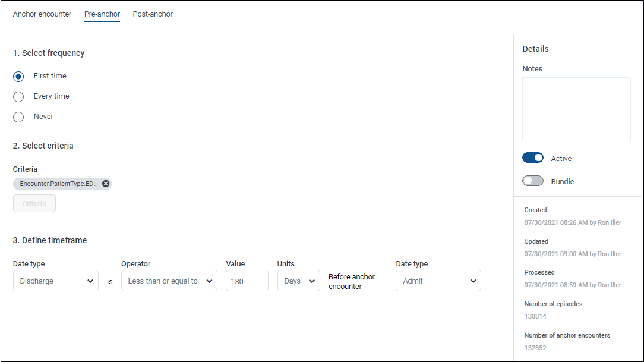Choose the Never frequency radio button
The height and width of the screenshot is (362, 644).
pos(18,117)
